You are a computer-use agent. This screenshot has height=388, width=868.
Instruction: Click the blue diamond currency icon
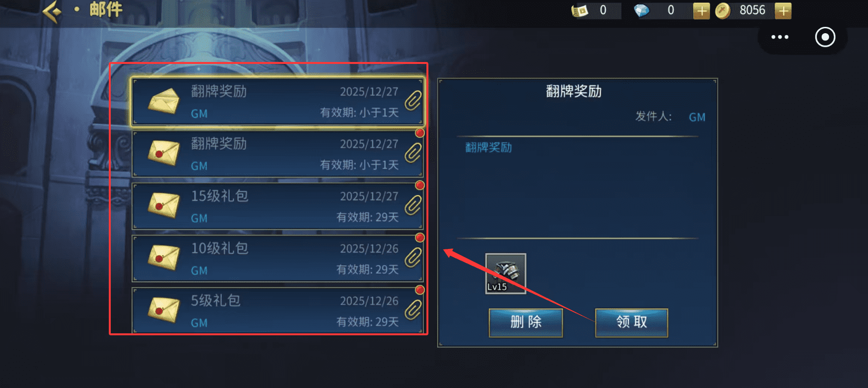click(x=642, y=11)
